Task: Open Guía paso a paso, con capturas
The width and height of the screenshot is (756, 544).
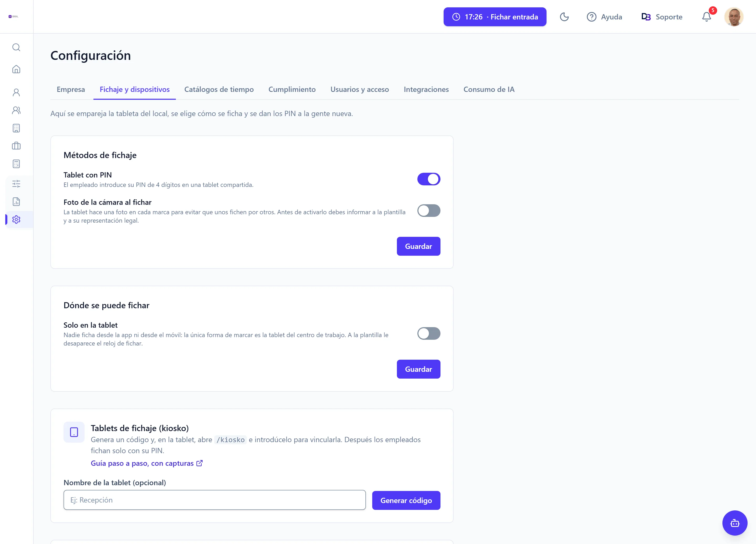Action: click(x=147, y=463)
